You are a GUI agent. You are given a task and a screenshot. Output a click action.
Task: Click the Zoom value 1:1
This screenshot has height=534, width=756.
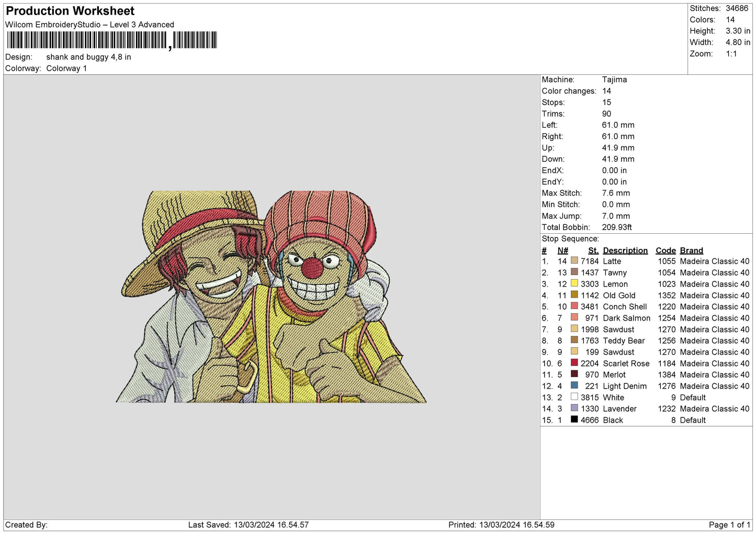[x=731, y=54]
